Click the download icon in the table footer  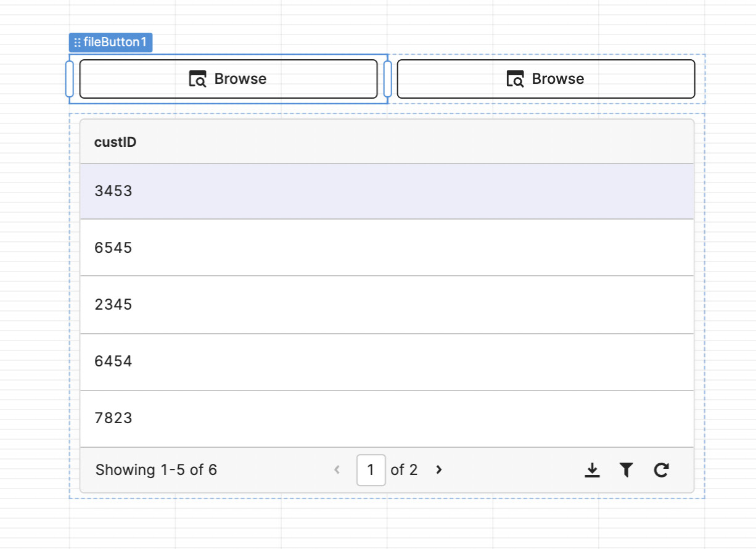pos(593,470)
